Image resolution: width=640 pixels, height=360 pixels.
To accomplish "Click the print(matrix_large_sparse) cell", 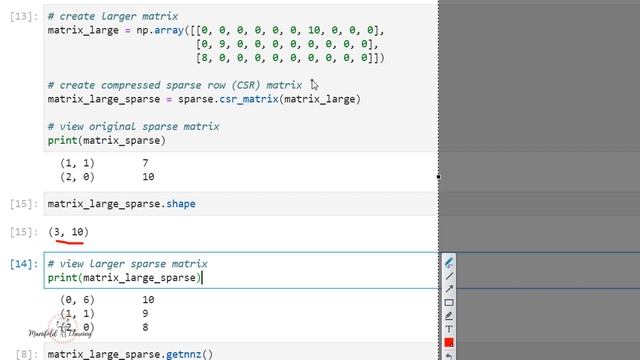I will pos(240,271).
